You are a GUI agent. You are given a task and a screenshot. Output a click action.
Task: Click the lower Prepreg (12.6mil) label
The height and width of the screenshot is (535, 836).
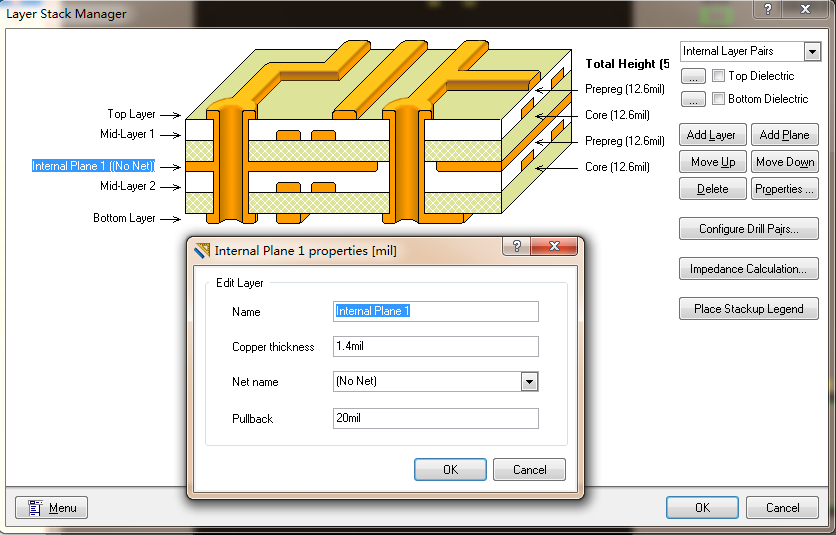click(624, 141)
